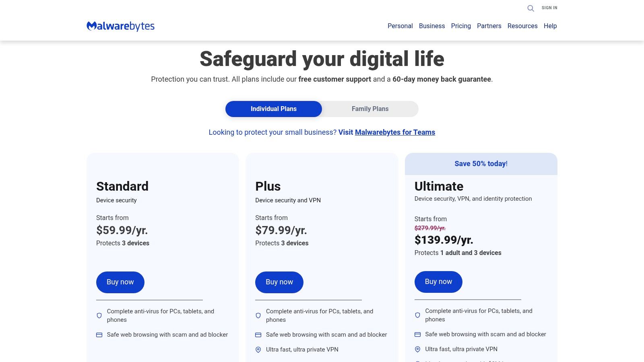
Task: Toggle the Save 50% banner on Ultimate card
Action: pyautogui.click(x=481, y=164)
